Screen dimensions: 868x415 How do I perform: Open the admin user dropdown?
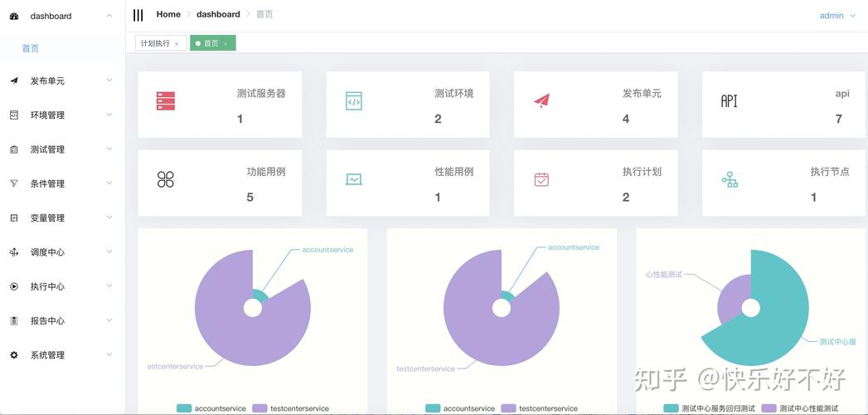tap(838, 16)
